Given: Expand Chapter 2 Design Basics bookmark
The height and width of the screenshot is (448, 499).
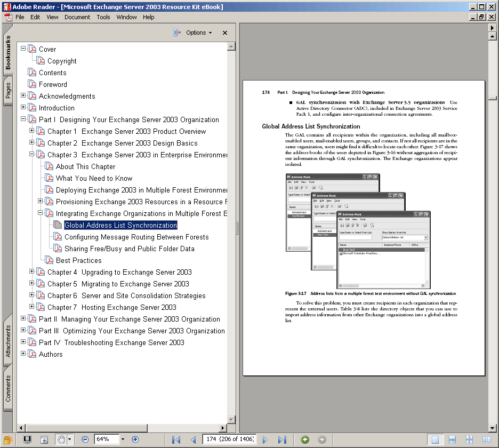Looking at the screenshot, I should pos(32,142).
